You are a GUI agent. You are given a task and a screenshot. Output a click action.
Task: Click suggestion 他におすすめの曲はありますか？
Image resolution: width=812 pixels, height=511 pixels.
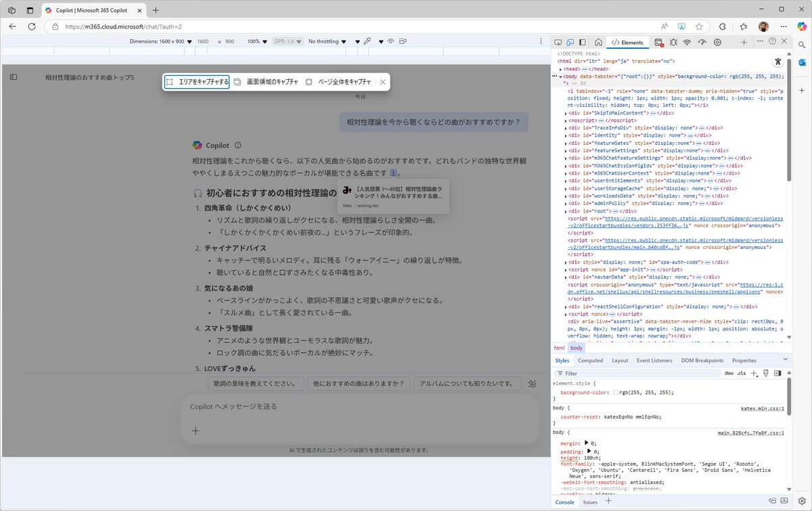point(359,384)
